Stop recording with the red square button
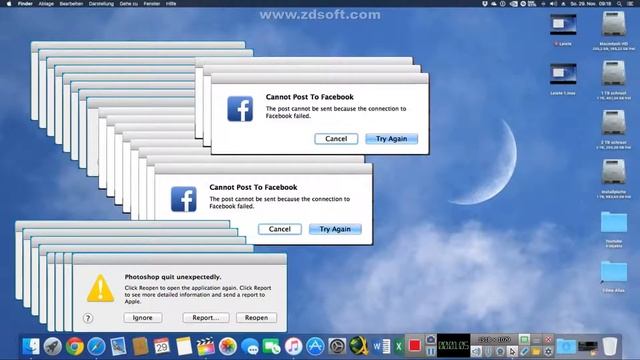 click(x=415, y=346)
